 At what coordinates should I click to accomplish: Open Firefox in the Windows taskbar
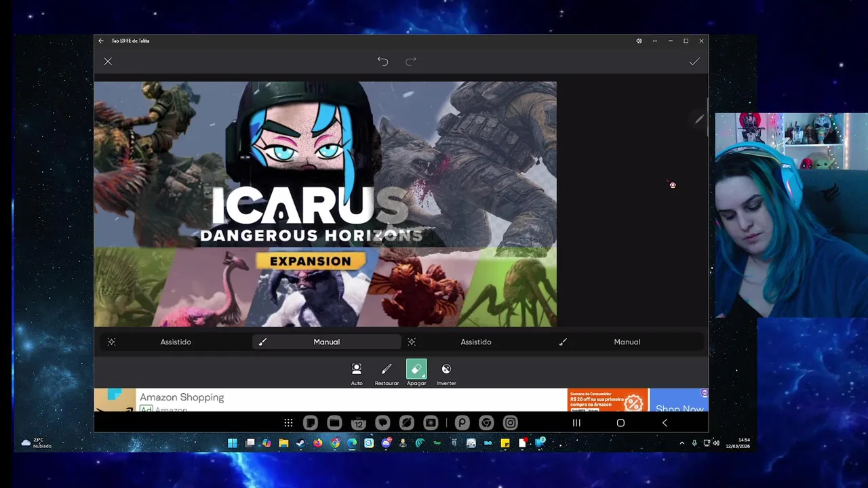[x=317, y=443]
